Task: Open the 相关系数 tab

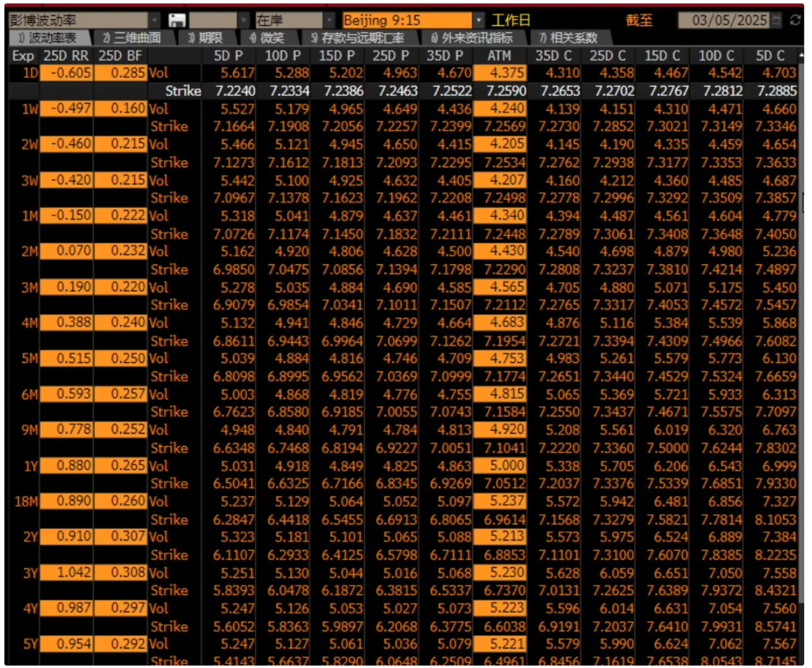Action: (569, 38)
